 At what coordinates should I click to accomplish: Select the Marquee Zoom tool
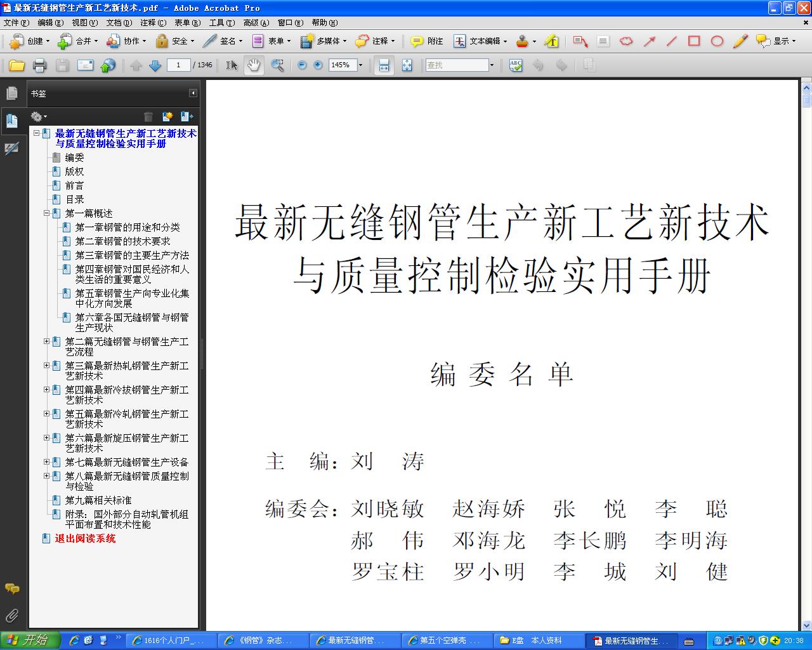pyautogui.click(x=277, y=65)
